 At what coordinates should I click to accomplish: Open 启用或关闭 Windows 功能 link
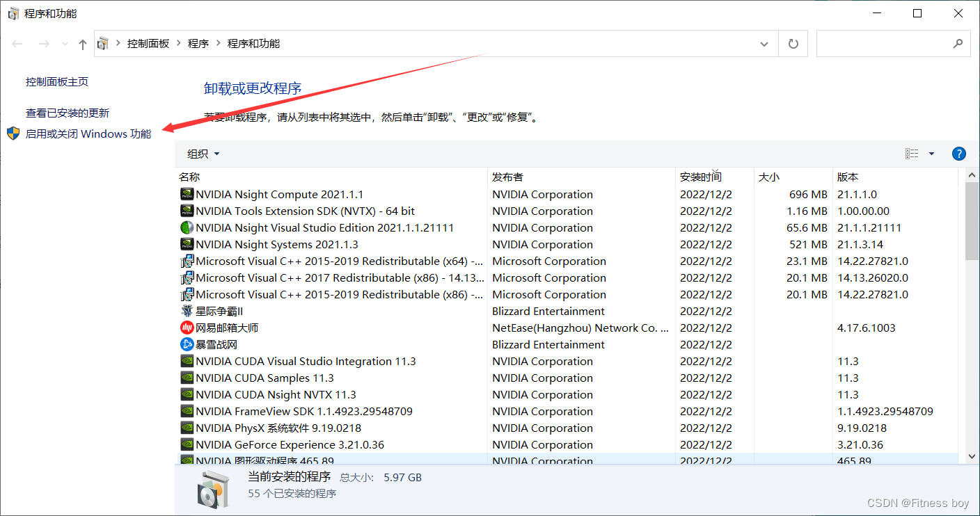[88, 134]
